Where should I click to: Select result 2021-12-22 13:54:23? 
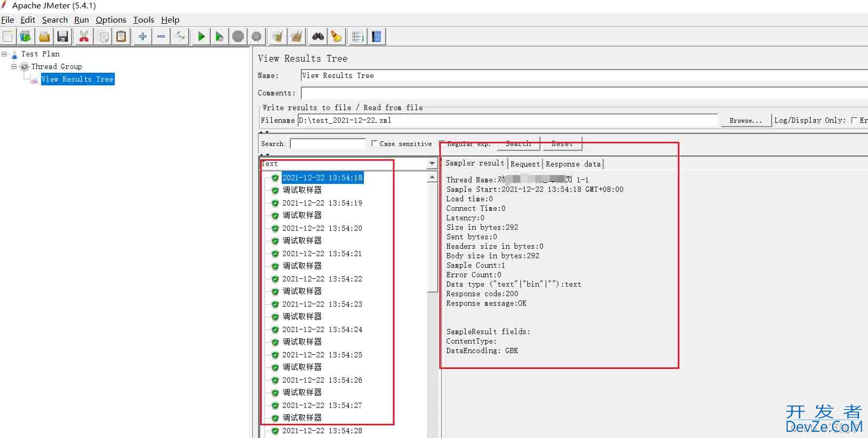point(322,304)
